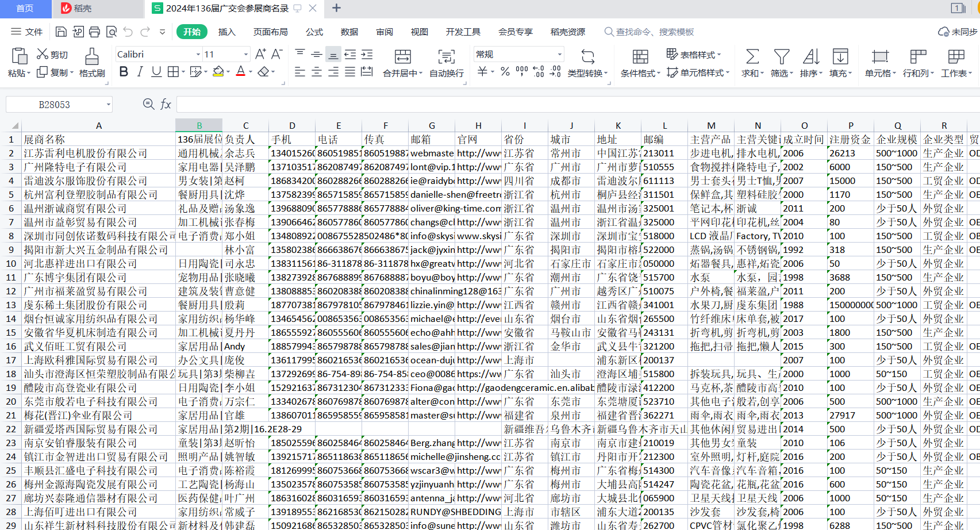Click the Sort (排序) button
This screenshot has width=980, height=530.
[x=811, y=63]
